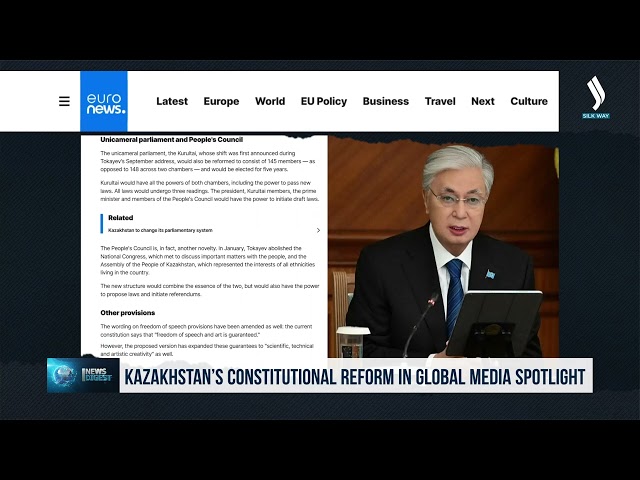
Task: Select Business in the navigation bar
Action: 386,101
